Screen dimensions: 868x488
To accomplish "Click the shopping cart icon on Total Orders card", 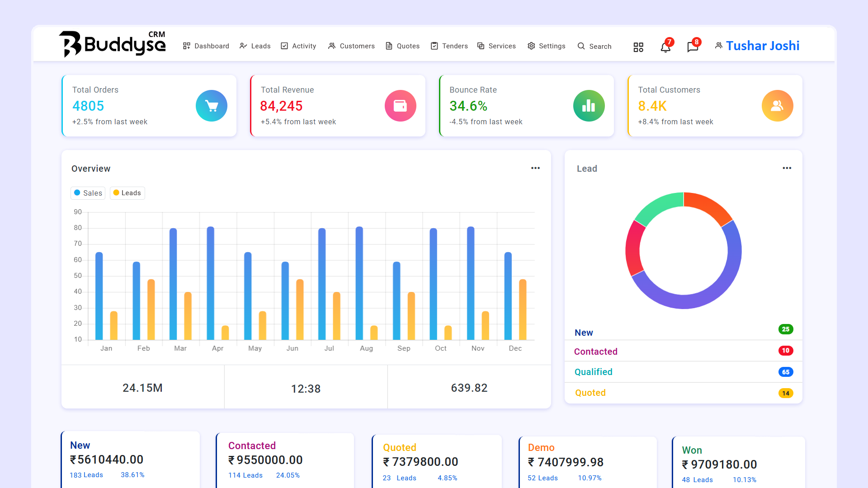I will pyautogui.click(x=211, y=105).
